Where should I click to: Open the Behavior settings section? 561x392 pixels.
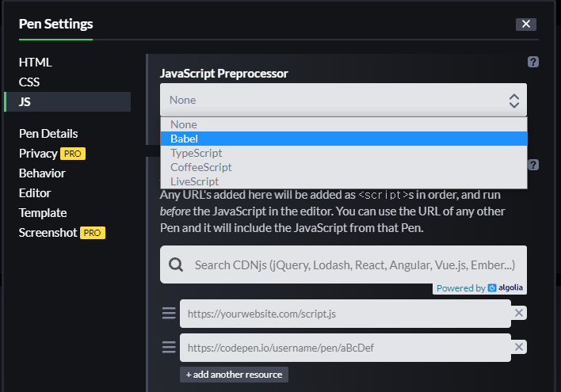coord(42,173)
